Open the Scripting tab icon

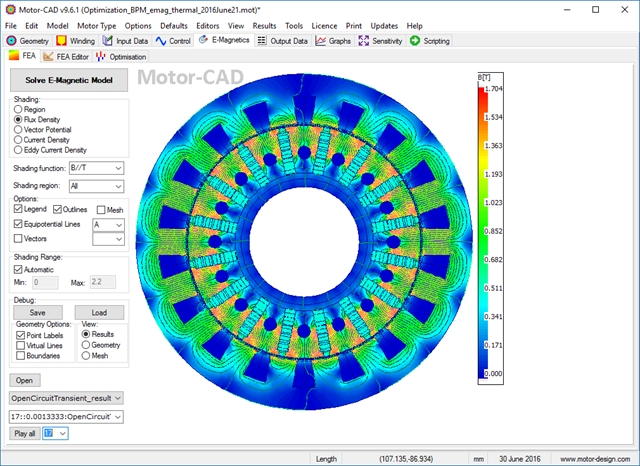click(x=416, y=41)
